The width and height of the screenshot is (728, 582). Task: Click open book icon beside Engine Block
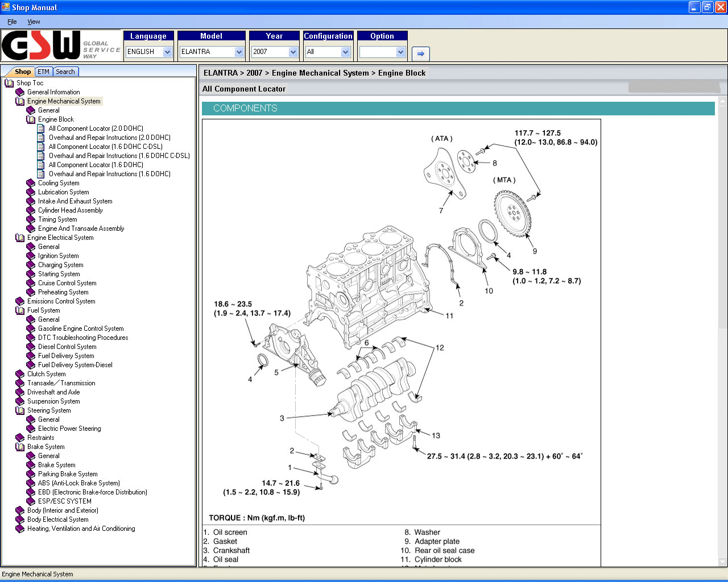pyautogui.click(x=31, y=119)
